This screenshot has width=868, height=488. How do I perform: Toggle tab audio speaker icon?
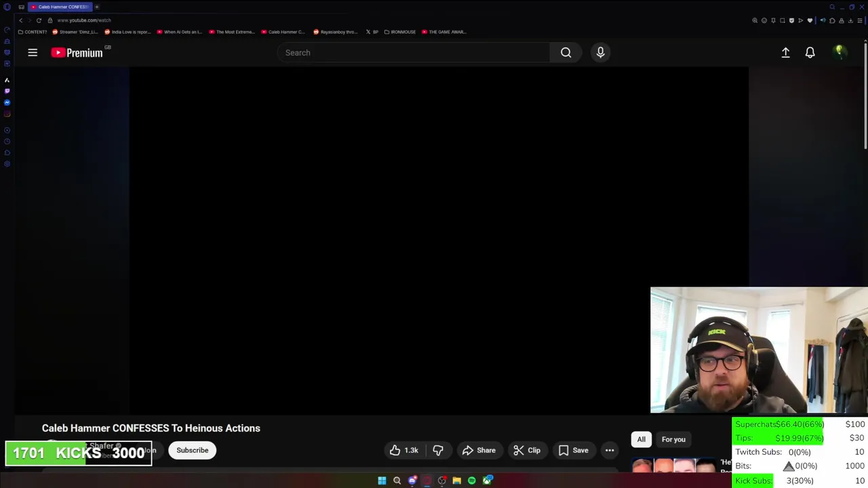pyautogui.click(x=823, y=20)
